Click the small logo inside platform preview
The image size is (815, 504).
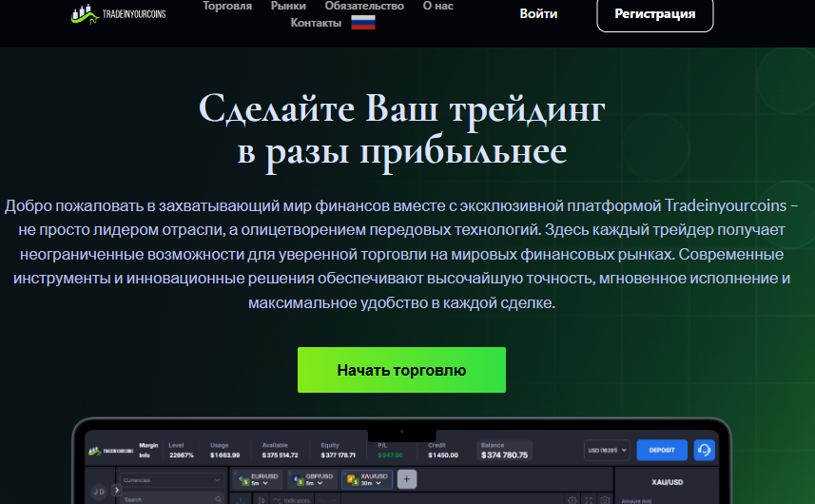pos(110,451)
